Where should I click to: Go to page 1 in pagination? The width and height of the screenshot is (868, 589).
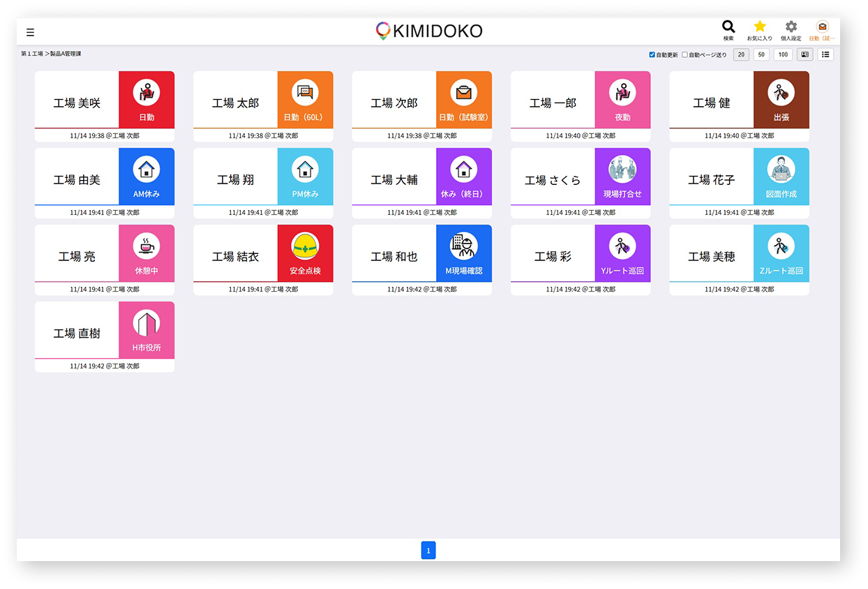[428, 551]
